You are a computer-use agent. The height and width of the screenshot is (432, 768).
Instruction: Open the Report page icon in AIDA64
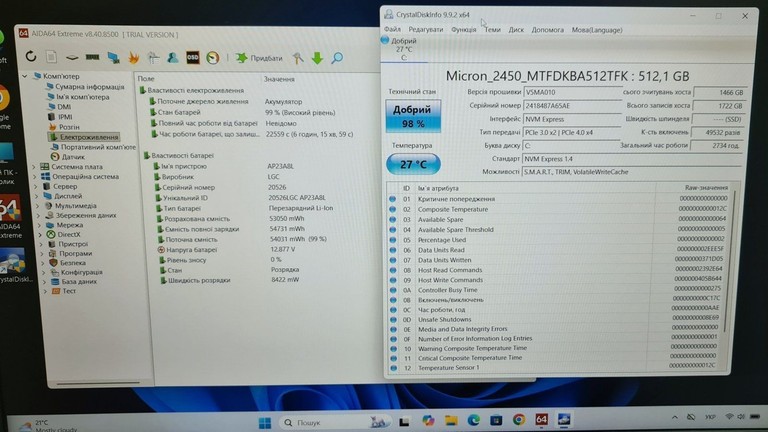pos(51,57)
